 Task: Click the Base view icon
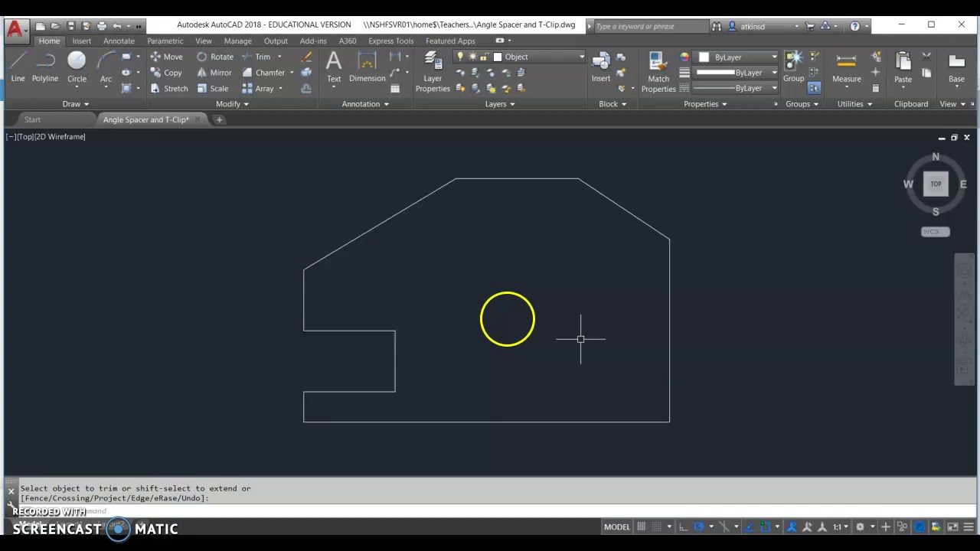pyautogui.click(x=956, y=67)
